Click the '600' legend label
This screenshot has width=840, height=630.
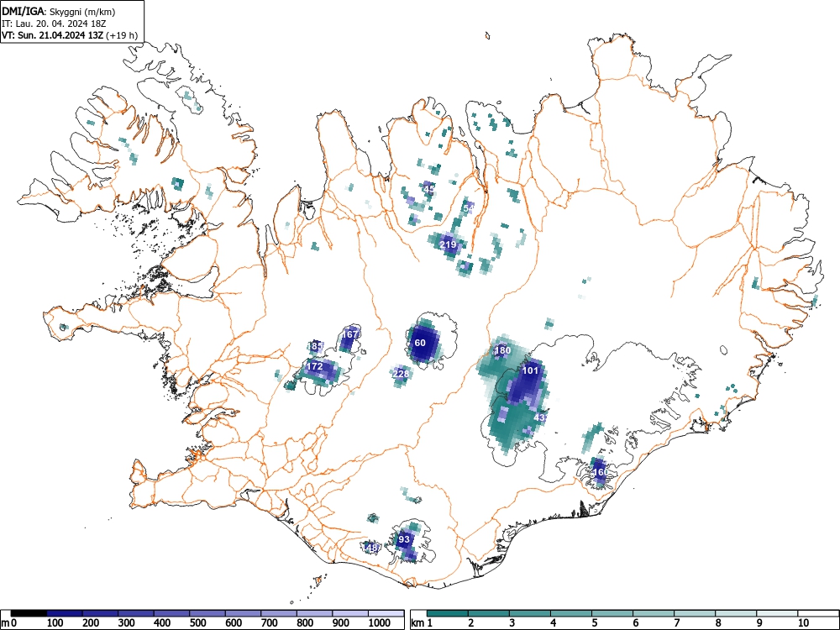pyautogui.click(x=234, y=623)
